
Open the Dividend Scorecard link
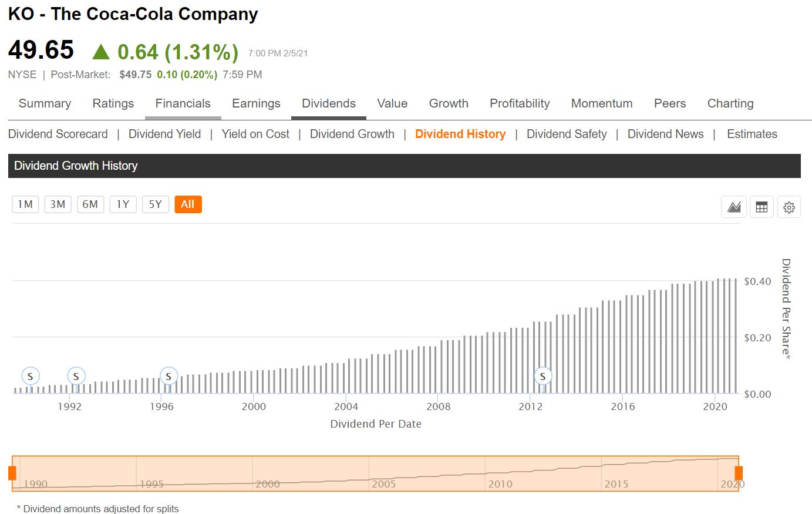[x=58, y=134]
